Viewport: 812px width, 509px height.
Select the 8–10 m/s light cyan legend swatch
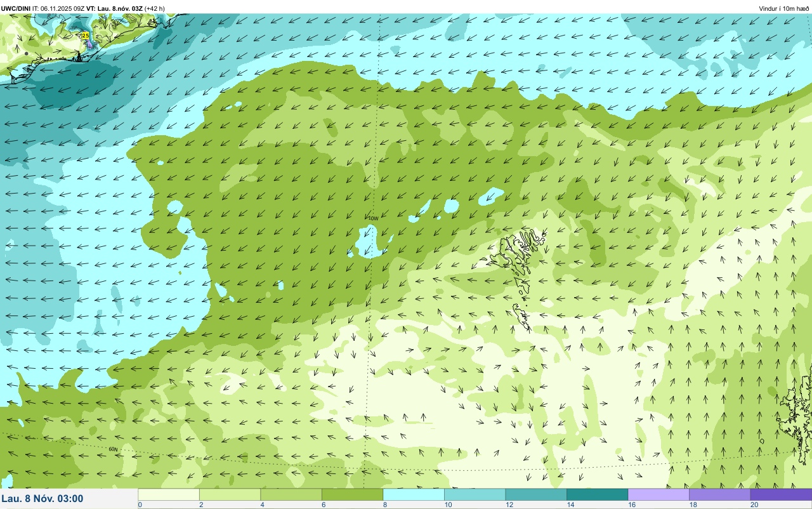[414, 494]
